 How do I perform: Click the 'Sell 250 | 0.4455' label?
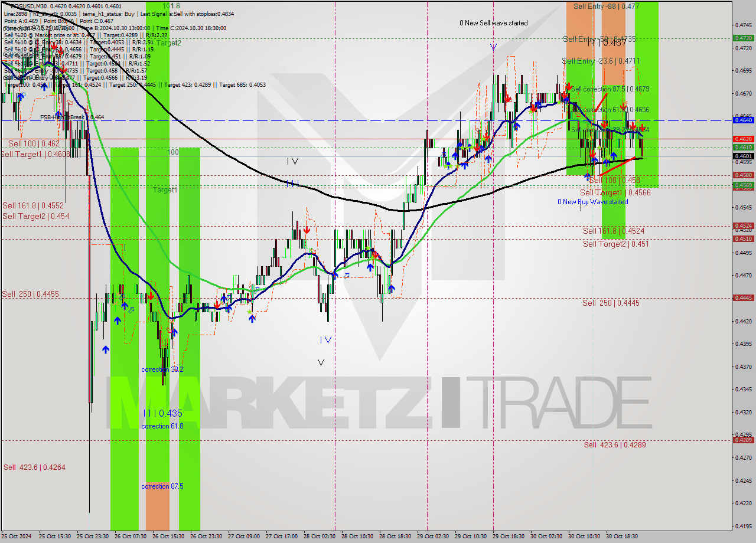(x=31, y=294)
